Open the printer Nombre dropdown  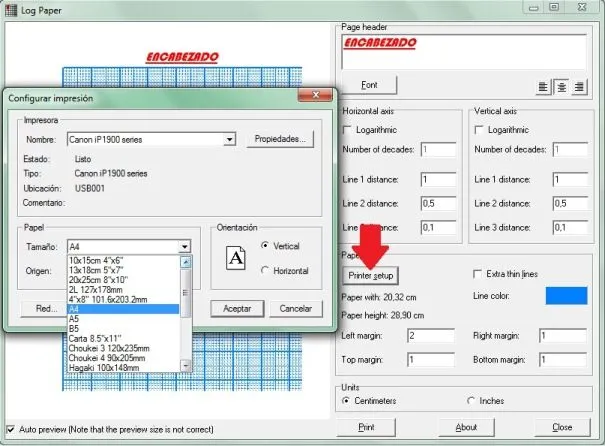(229, 139)
